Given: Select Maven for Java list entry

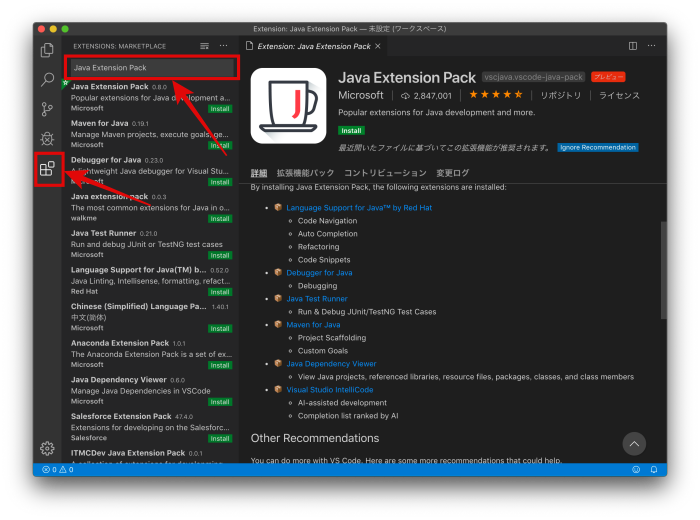Looking at the screenshot, I should pos(150,134).
